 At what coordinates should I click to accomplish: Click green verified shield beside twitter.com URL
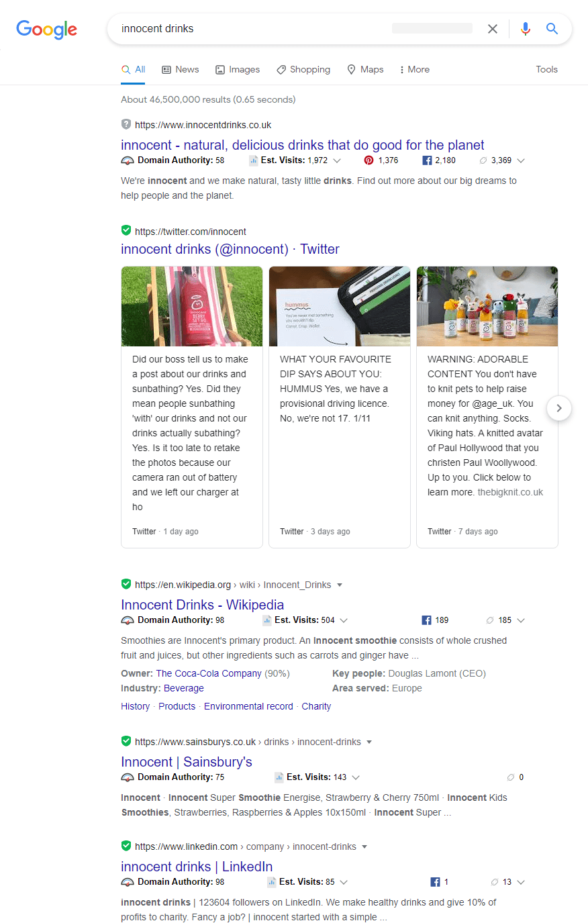pos(126,231)
